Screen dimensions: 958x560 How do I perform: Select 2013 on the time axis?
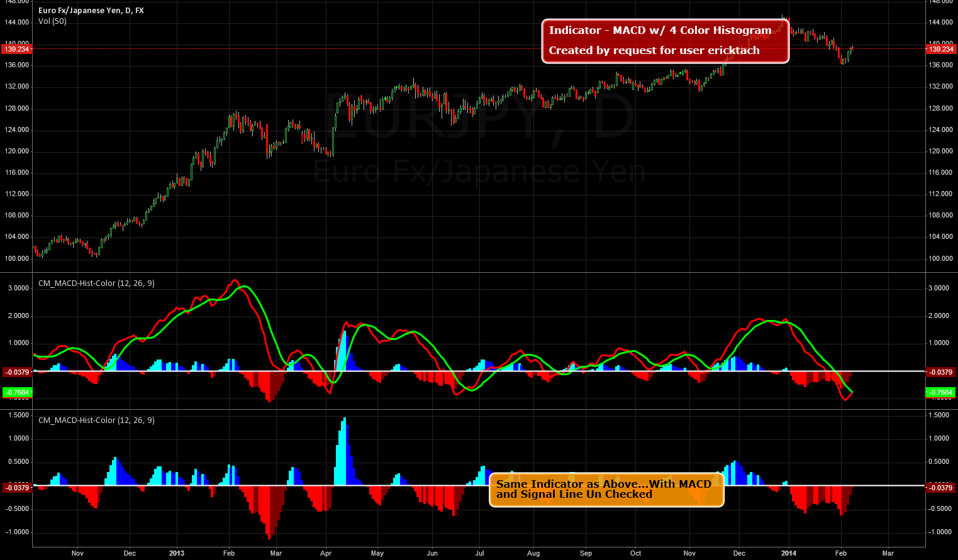177,553
